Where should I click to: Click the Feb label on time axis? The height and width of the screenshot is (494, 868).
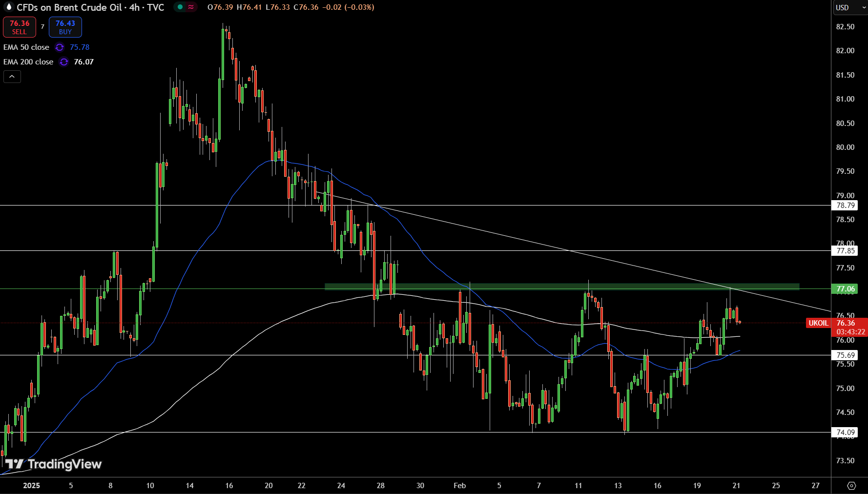click(460, 486)
